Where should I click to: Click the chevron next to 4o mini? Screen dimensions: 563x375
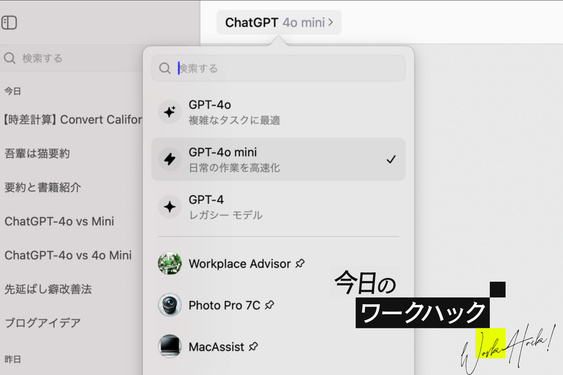(x=330, y=23)
